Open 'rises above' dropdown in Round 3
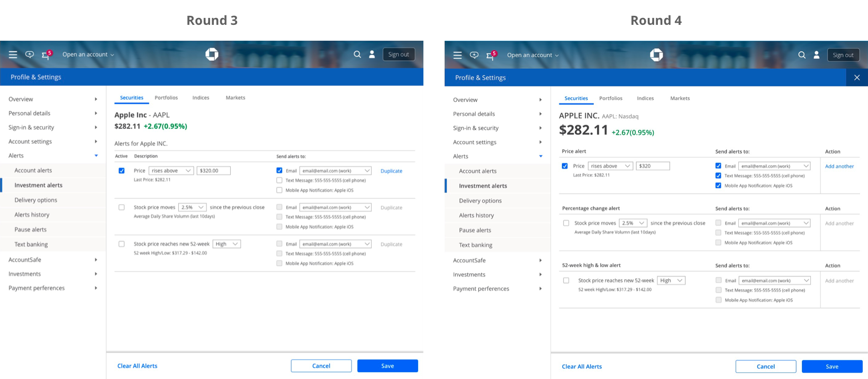Image resolution: width=868 pixels, height=379 pixels. pos(171,171)
